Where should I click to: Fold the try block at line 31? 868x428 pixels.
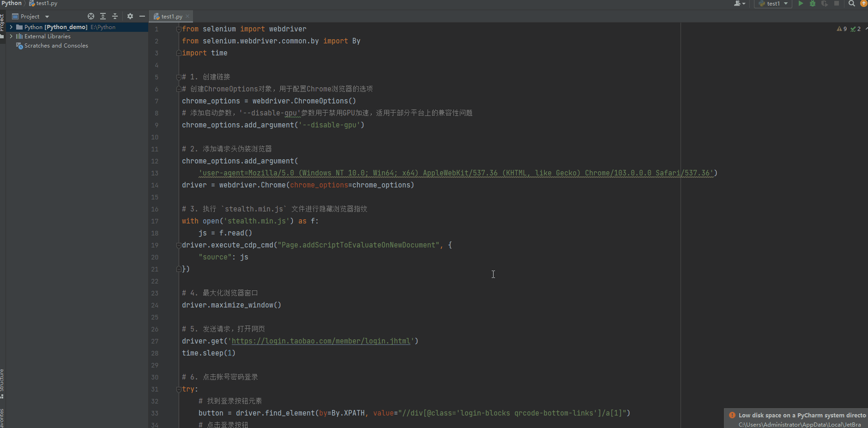pos(179,389)
